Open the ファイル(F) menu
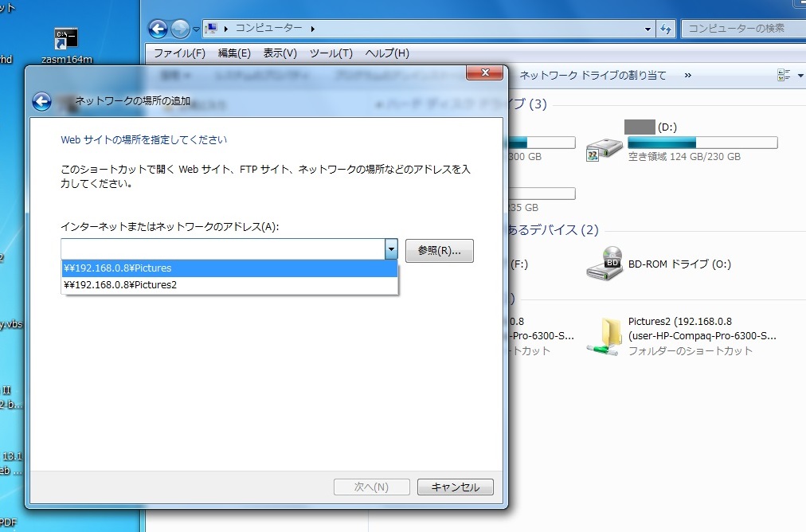Viewport: 806px width, 532px height. pos(179,53)
